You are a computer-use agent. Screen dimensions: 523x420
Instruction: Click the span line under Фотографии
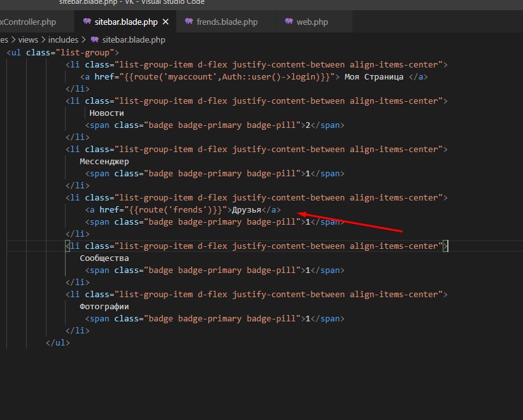[215, 319]
